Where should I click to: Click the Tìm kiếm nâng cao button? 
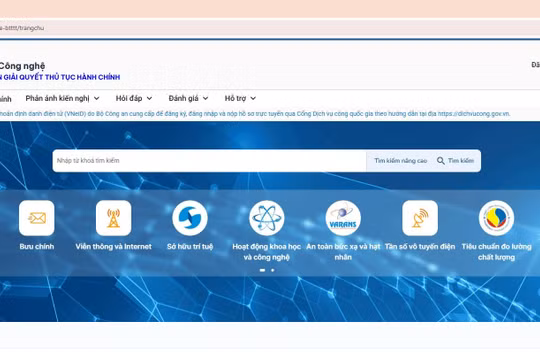[x=401, y=161]
